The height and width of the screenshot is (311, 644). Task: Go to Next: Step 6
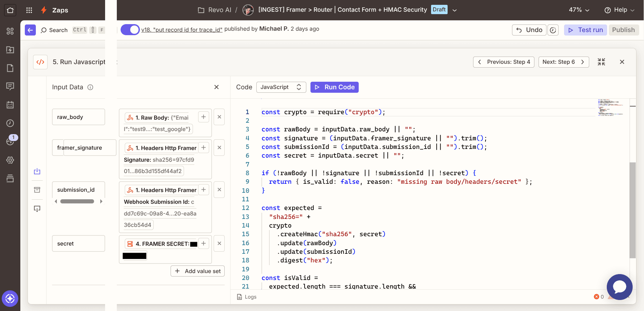[x=564, y=62]
